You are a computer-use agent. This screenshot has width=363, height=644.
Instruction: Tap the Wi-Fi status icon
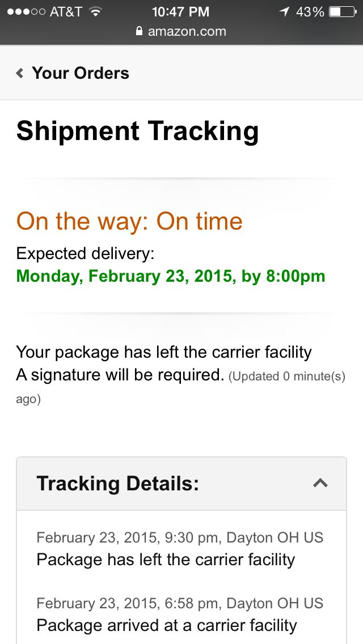pos(95,11)
